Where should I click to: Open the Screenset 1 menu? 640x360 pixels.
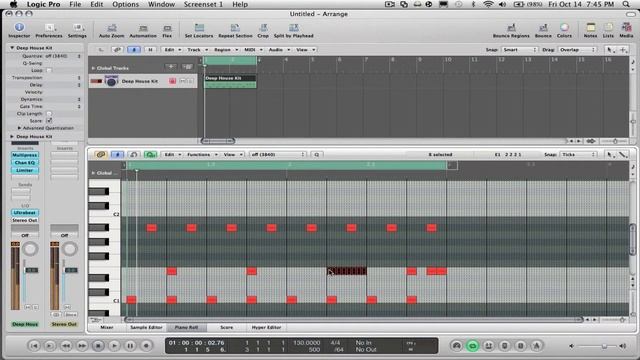point(203,4)
